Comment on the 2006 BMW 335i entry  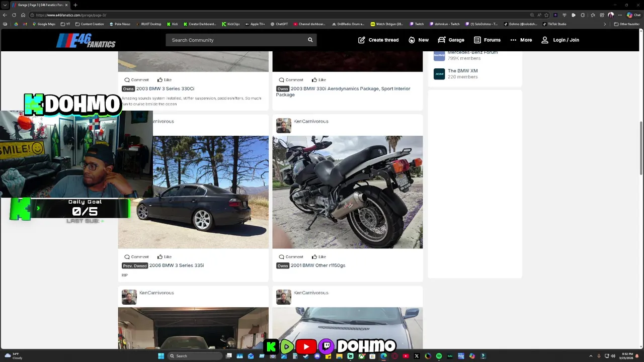(x=136, y=257)
